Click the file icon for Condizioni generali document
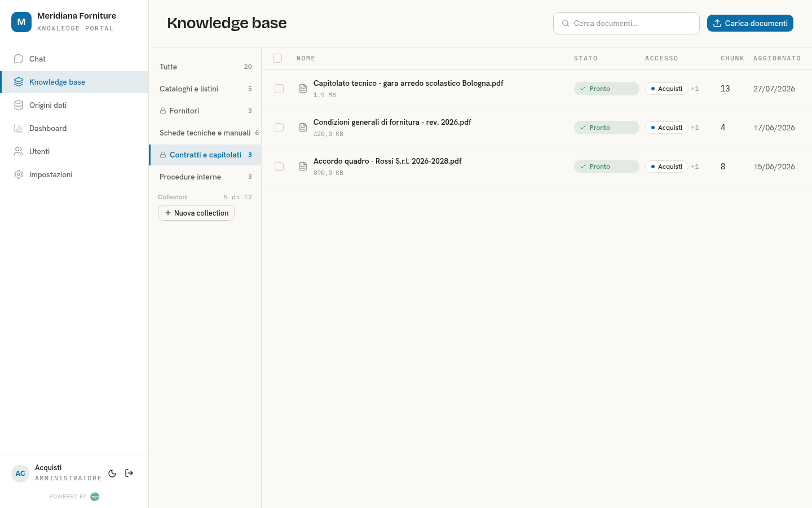This screenshot has width=812, height=508. 303,128
